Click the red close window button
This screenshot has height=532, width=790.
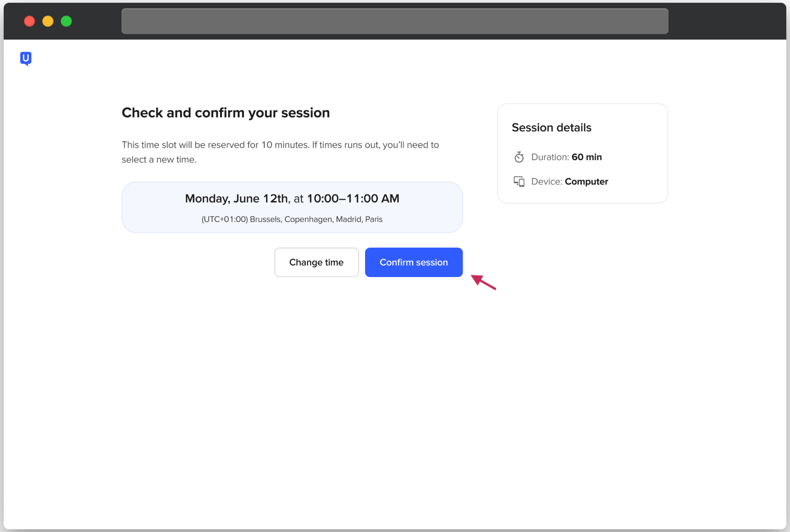coord(29,21)
